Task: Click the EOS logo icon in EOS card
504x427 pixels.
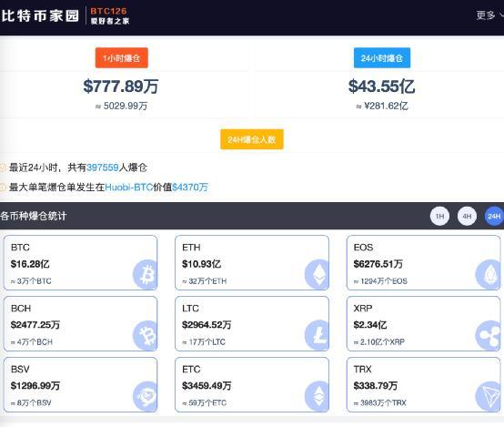Action: 489,274
